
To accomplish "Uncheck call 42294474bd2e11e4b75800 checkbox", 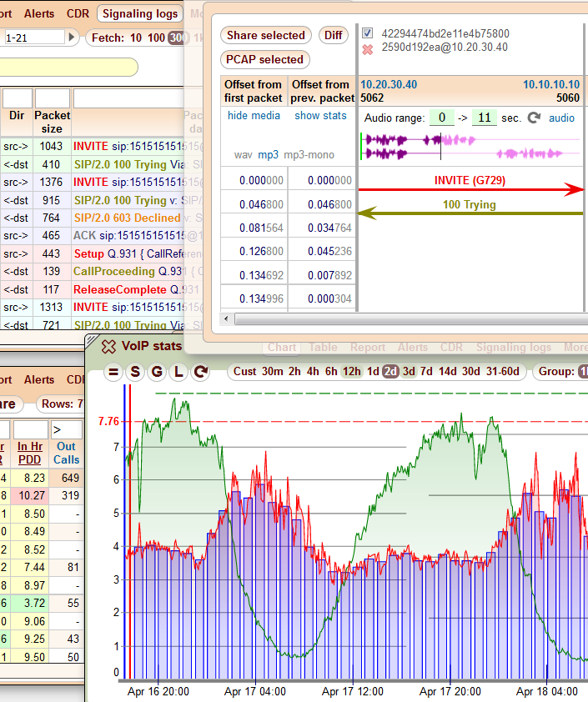I will [367, 33].
